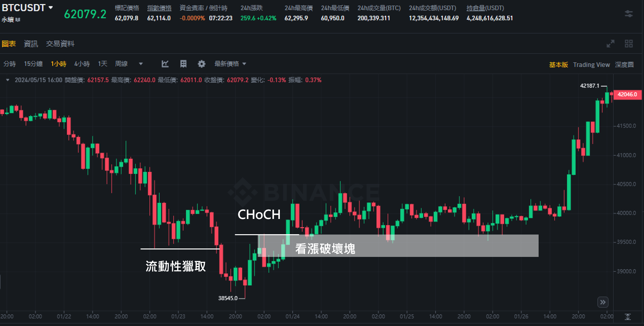The height and width of the screenshot is (326, 644).
Task: Select the 15分鐘 timeframe
Action: coord(33,64)
